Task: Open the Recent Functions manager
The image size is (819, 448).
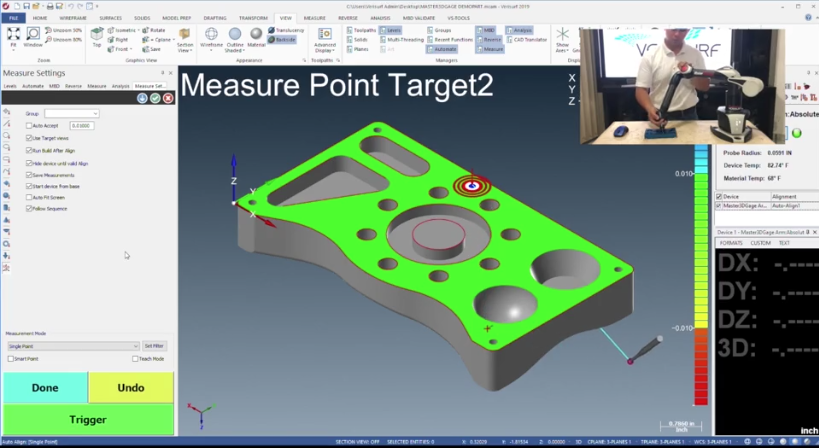Action: coord(450,40)
